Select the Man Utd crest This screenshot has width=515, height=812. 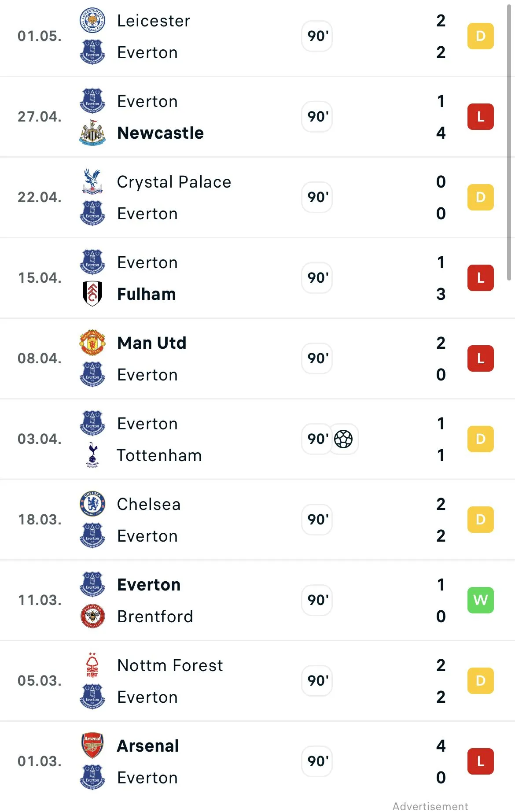[x=92, y=343]
